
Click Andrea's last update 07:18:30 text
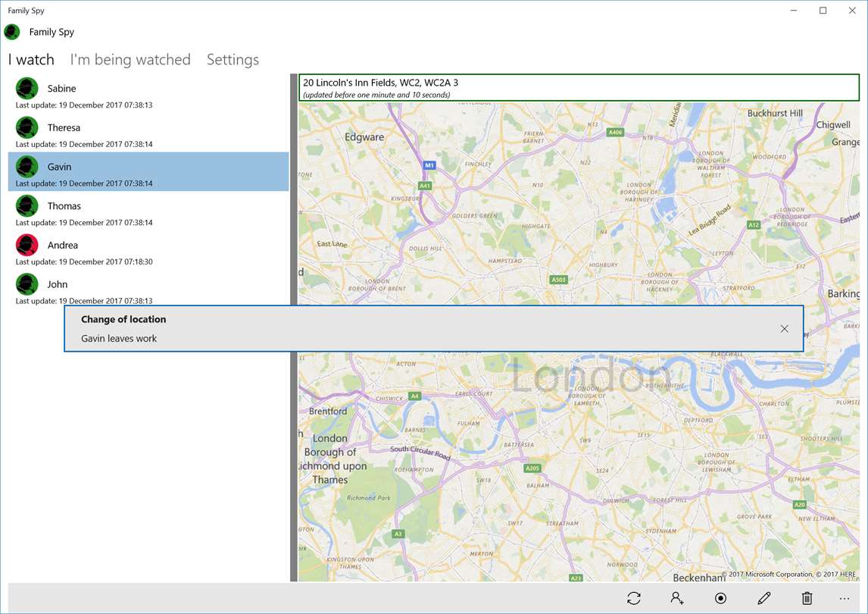point(84,262)
